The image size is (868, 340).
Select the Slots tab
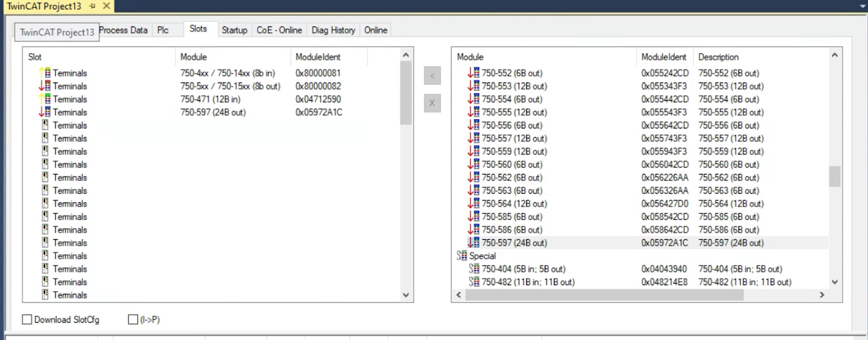tap(198, 29)
